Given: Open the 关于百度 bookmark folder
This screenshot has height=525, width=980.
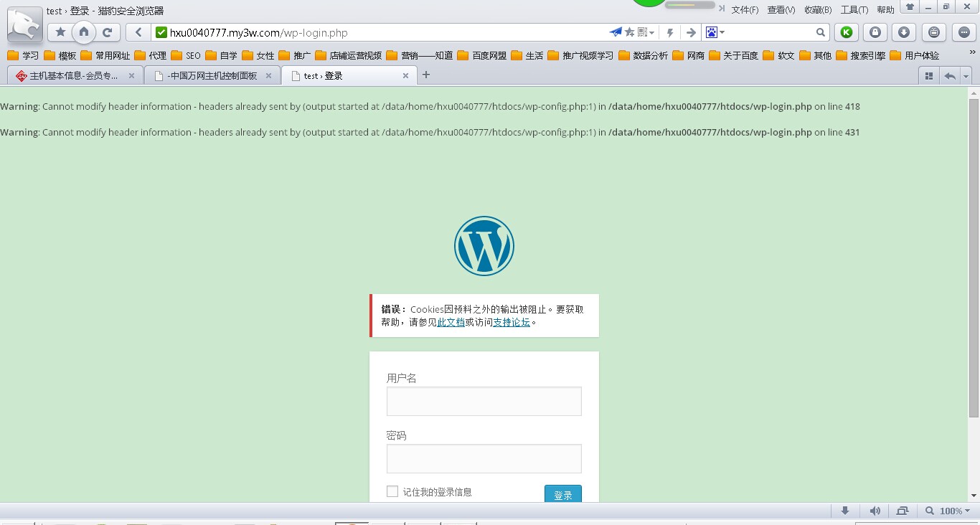Looking at the screenshot, I should click(733, 55).
